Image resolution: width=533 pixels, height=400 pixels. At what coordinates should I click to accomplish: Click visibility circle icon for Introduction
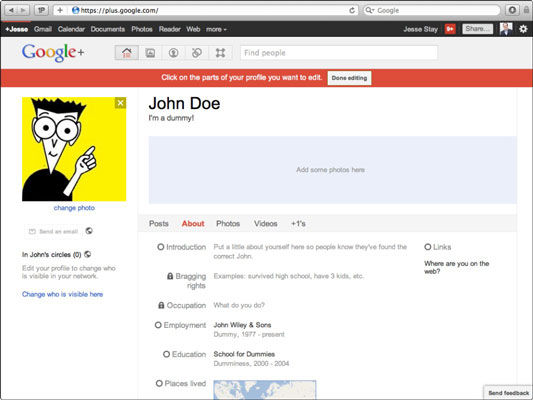click(160, 247)
